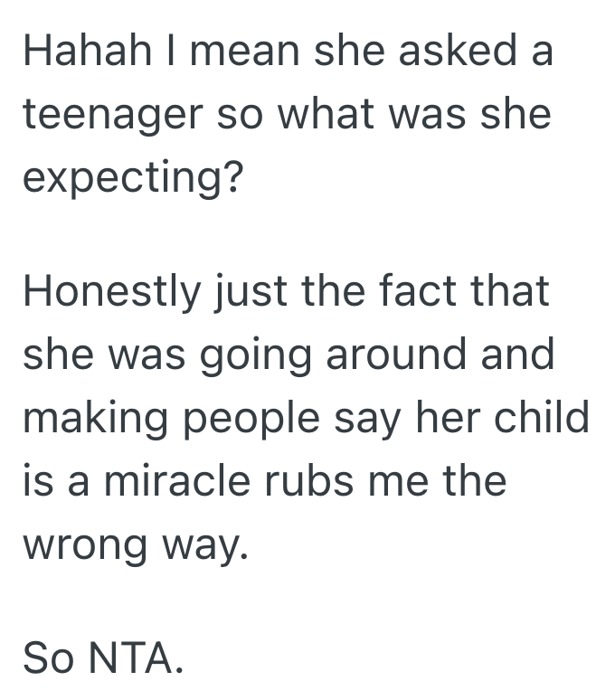Click the word "wrong"
Image resolution: width=615 pixels, height=700 pixels.
[x=85, y=543]
